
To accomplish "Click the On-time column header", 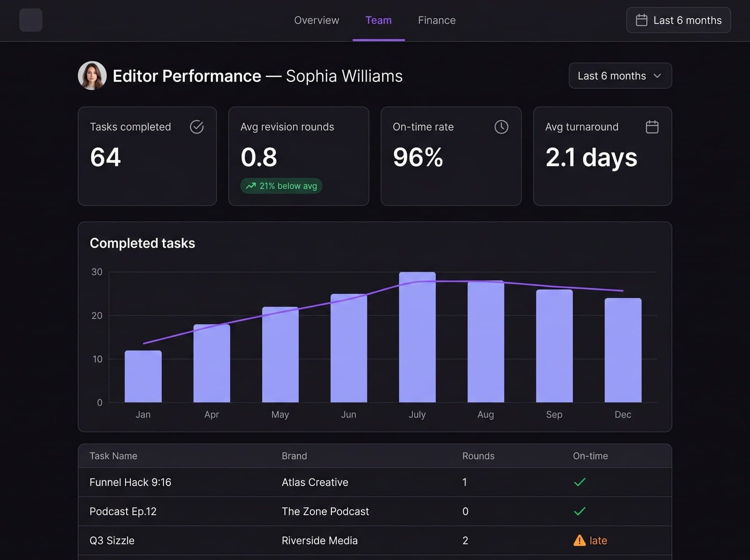I will point(590,456).
